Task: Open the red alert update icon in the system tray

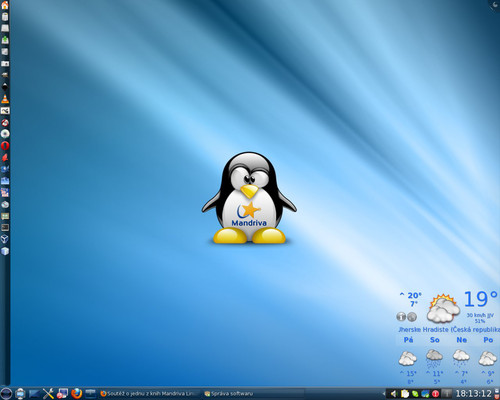Action: click(435, 394)
